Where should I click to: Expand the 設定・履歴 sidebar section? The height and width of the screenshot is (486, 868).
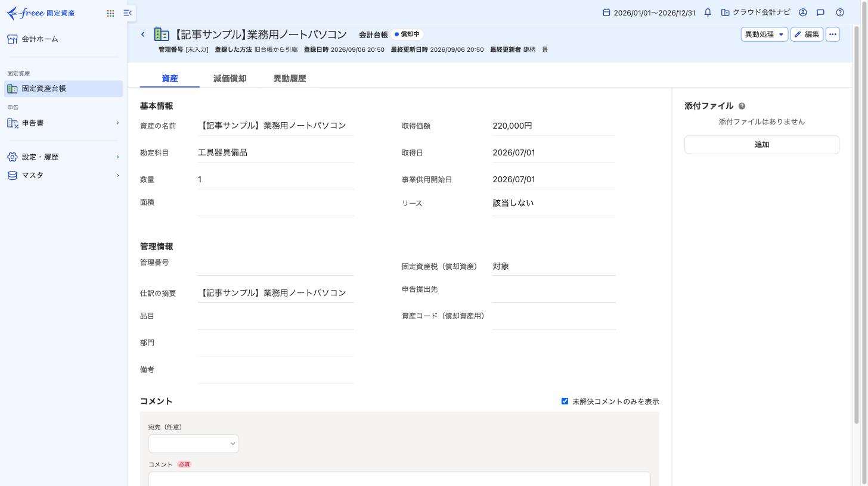pyautogui.click(x=63, y=157)
